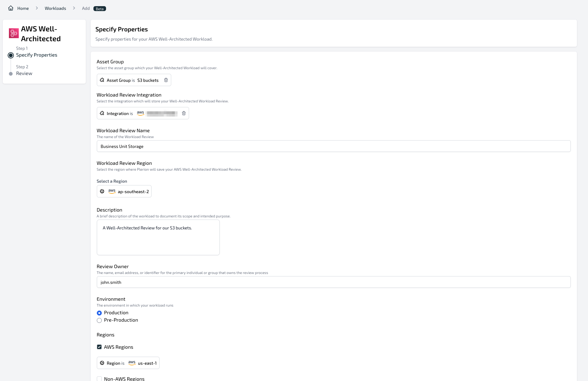Click the filter icon on the Asset Group chip
Image resolution: width=588 pixels, height=381 pixels.
pos(102,80)
